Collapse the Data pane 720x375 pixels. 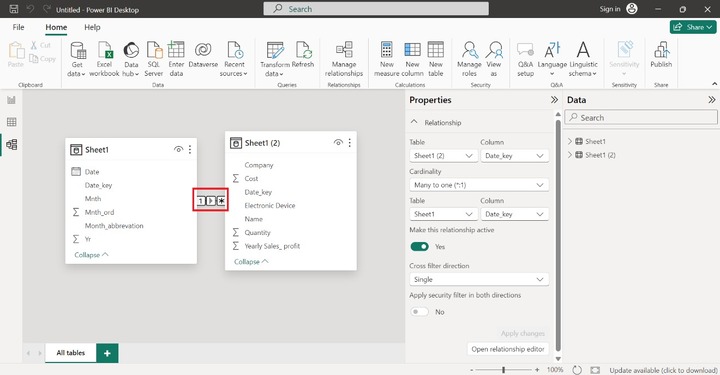[711, 100]
